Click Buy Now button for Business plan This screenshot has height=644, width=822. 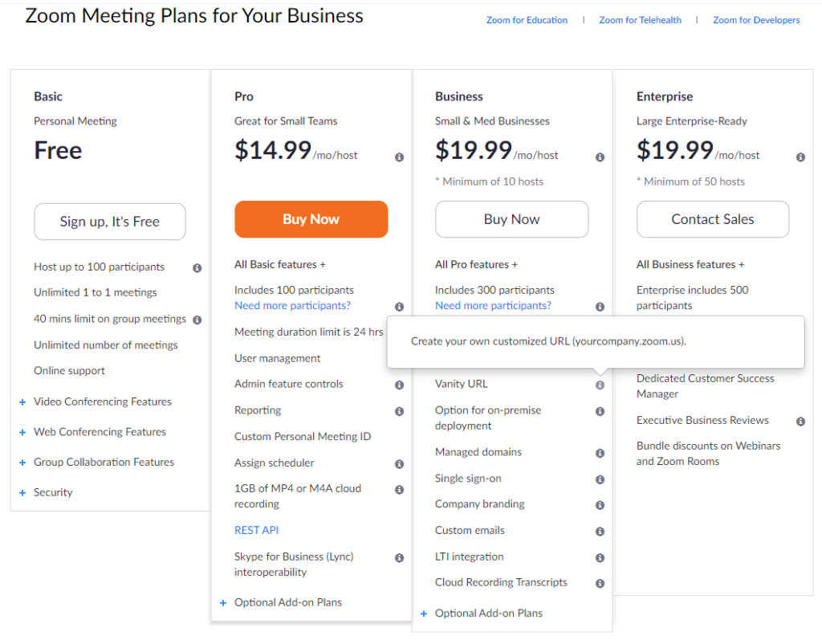(511, 219)
